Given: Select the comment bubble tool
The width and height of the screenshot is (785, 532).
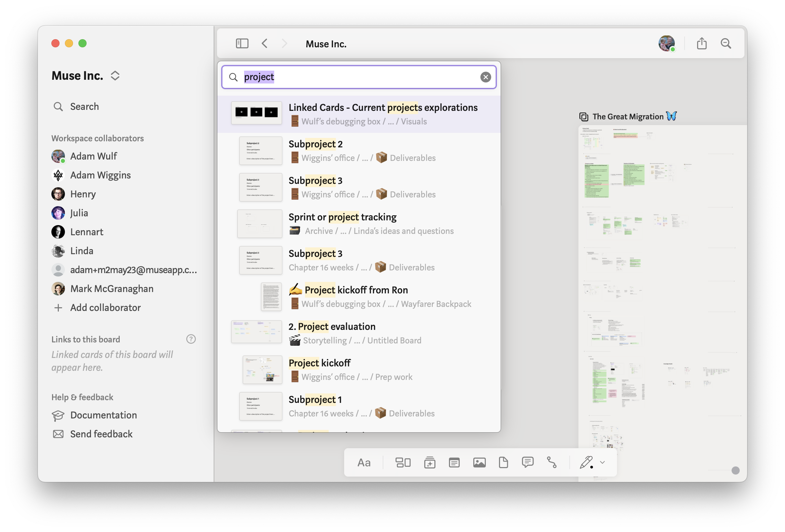Looking at the screenshot, I should pyautogui.click(x=527, y=462).
